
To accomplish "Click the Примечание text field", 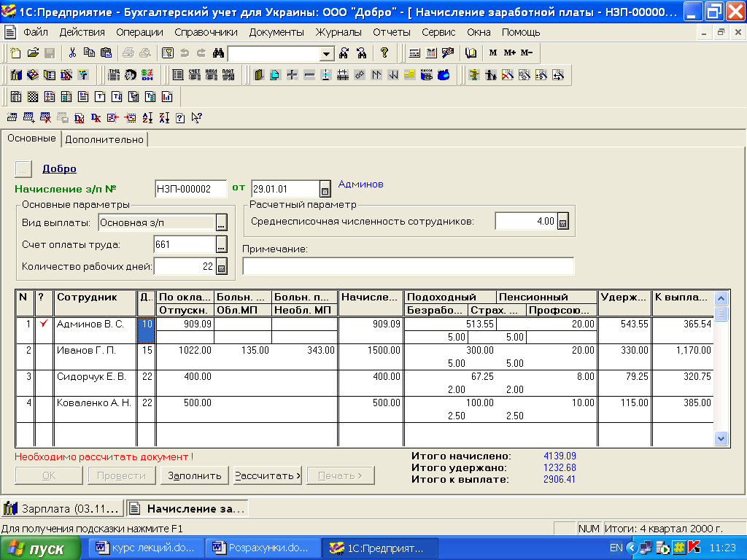I will (x=408, y=267).
